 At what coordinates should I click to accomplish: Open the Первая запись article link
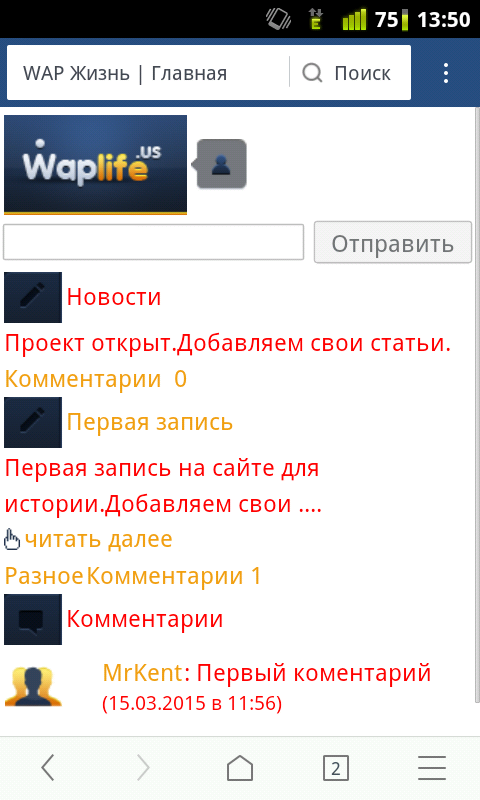tap(149, 422)
